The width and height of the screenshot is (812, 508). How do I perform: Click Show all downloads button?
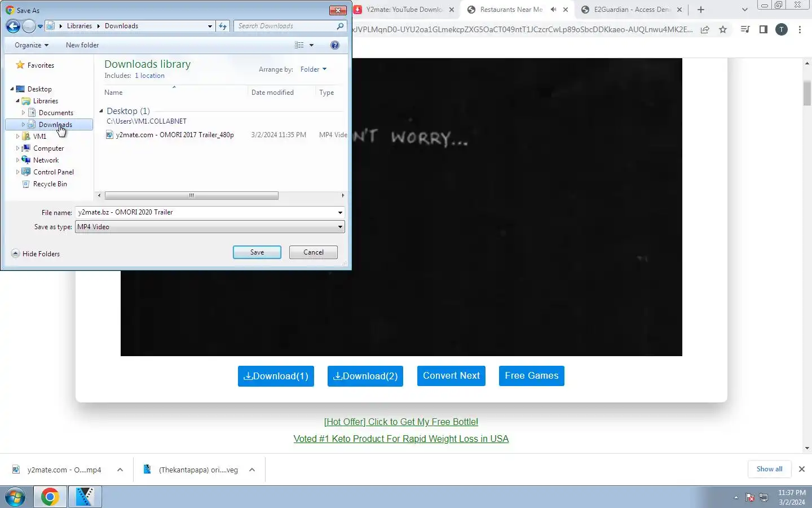(769, 469)
